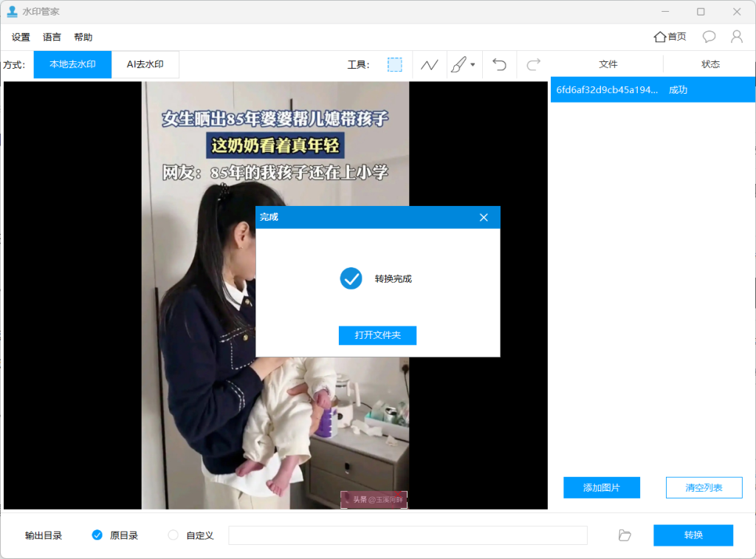The height and width of the screenshot is (559, 756).
Task: Click the custom output path field
Action: click(408, 535)
